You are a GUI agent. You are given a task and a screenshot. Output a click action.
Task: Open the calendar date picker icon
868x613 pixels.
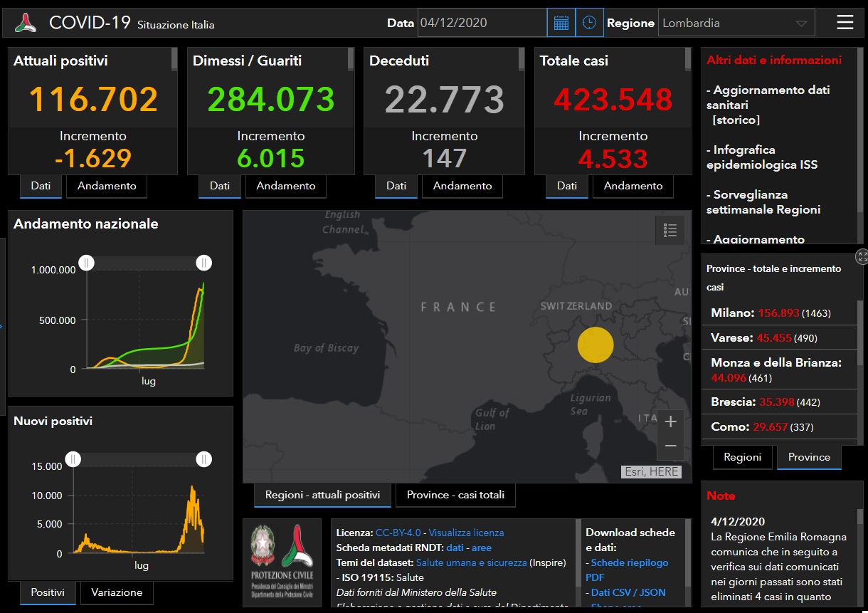tap(561, 23)
